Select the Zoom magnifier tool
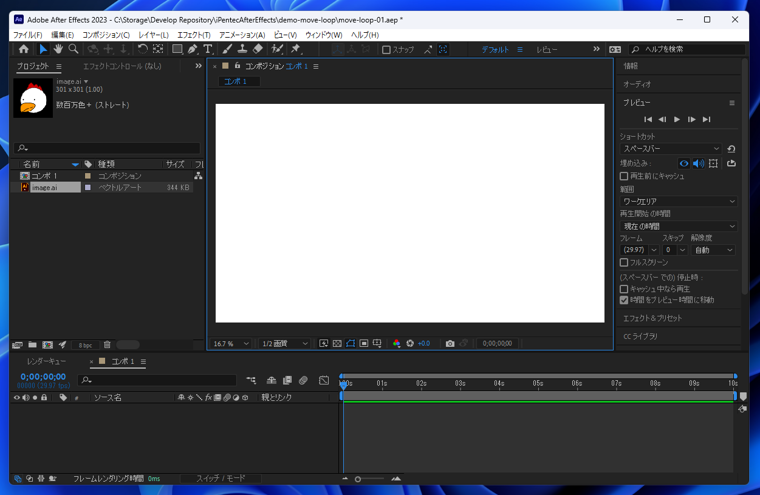The height and width of the screenshot is (495, 760). coord(73,49)
